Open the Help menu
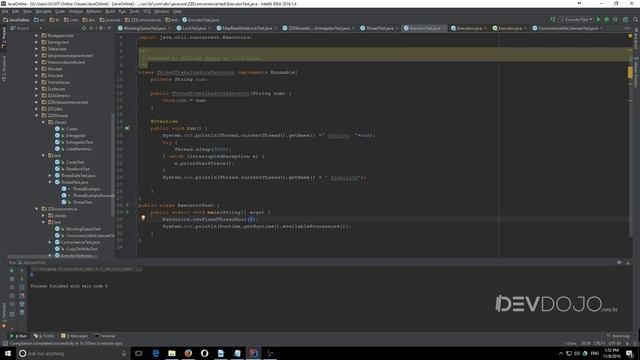The height and width of the screenshot is (360, 640). 177,11
